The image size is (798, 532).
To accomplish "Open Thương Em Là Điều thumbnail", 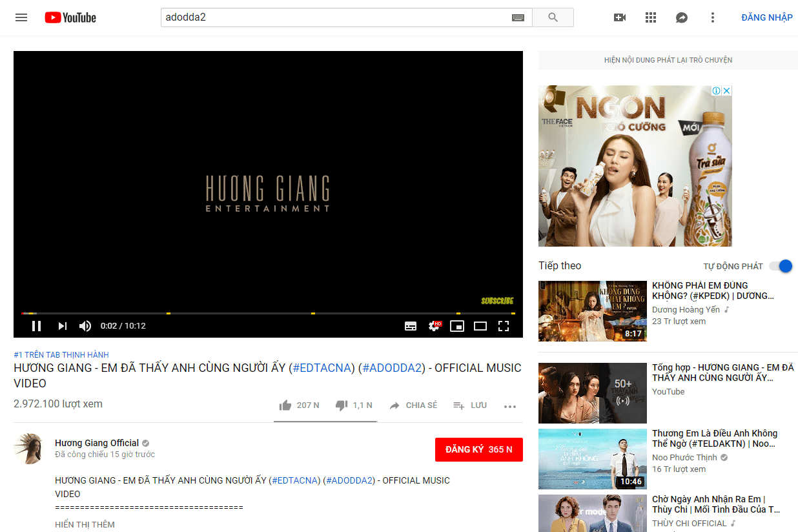I will tap(593, 459).
